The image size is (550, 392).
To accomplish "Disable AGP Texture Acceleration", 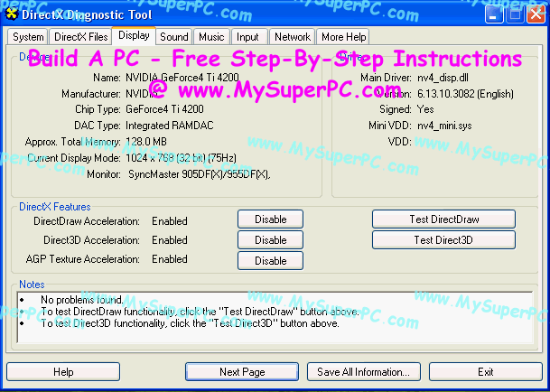I will [270, 261].
